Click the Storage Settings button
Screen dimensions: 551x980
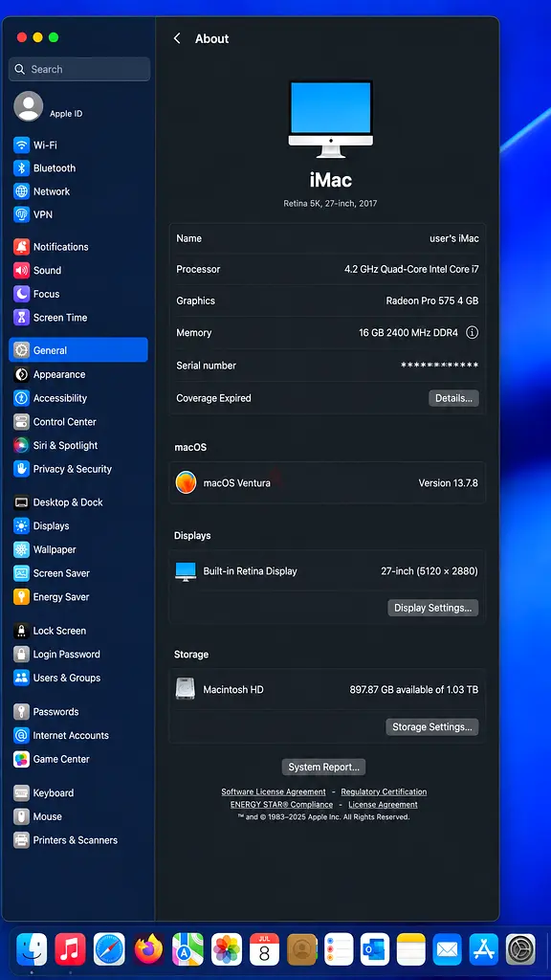tap(432, 727)
